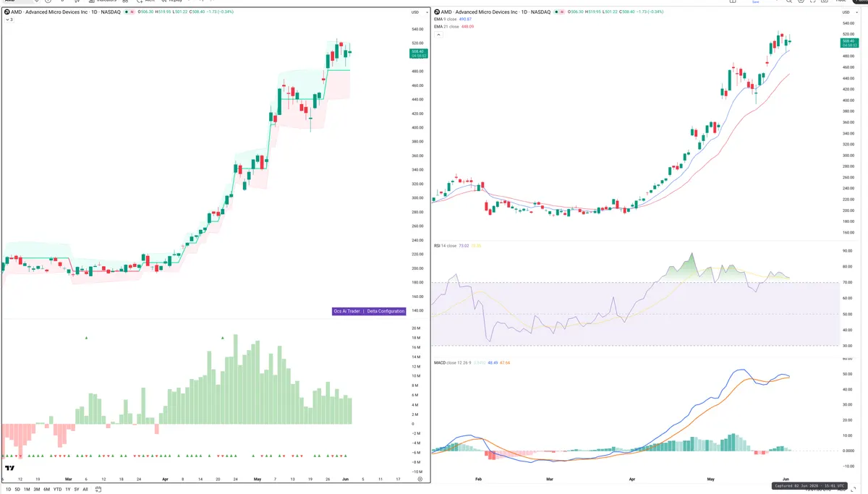
Task: Click the low value L501.22 in left chart
Action: pos(181,12)
